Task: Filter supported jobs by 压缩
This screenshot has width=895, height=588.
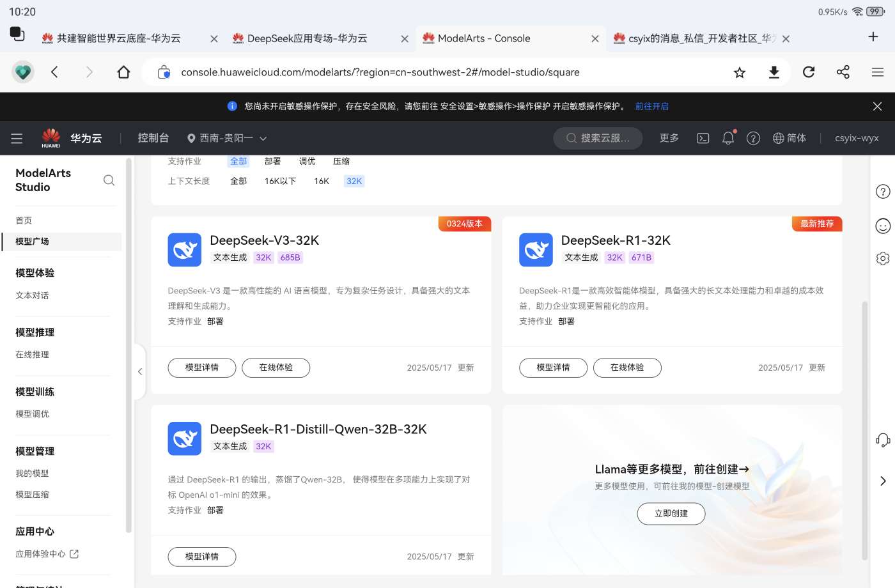Action: pos(341,161)
